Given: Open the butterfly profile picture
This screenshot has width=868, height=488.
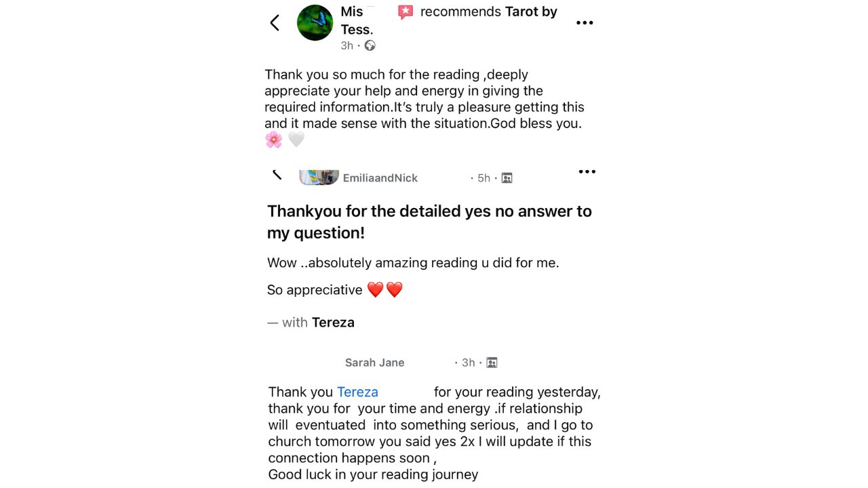Looking at the screenshot, I should (x=315, y=23).
